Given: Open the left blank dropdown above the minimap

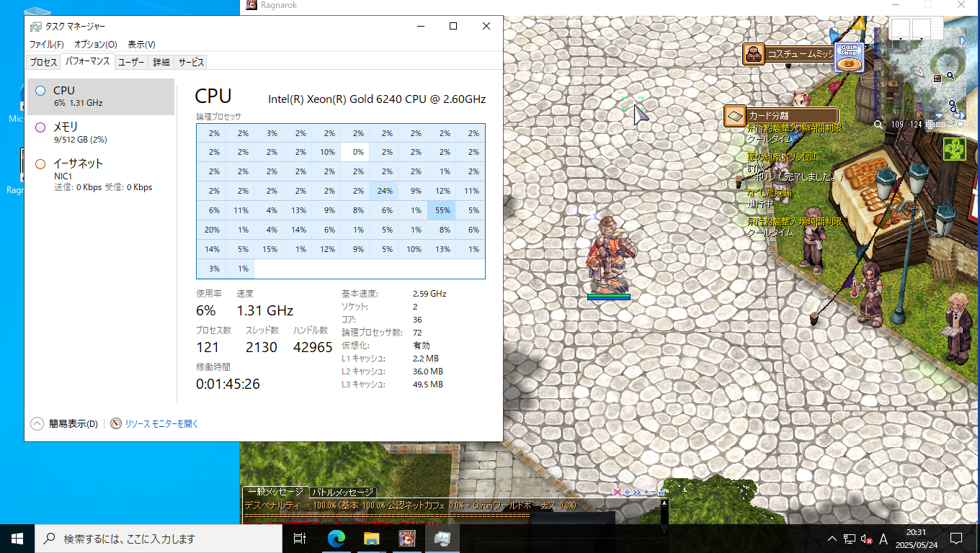Looking at the screenshot, I should [x=901, y=30].
